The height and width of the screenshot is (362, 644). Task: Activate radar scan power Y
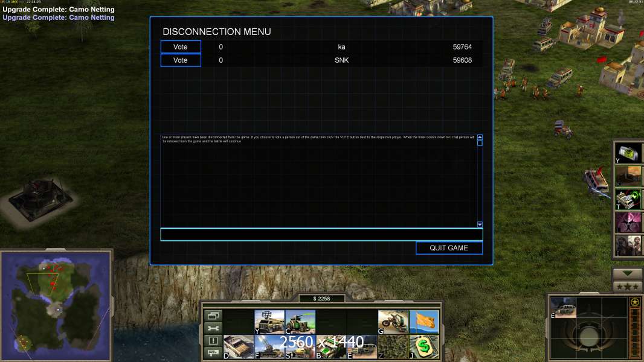click(628, 153)
